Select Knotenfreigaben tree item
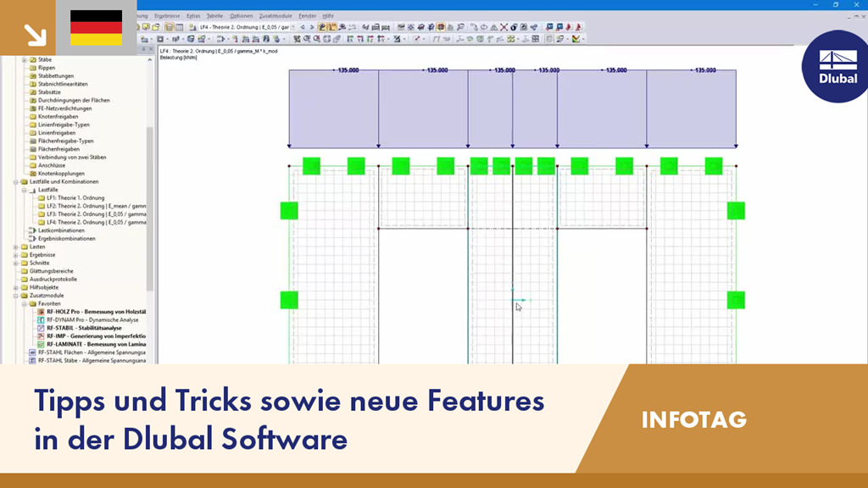The width and height of the screenshot is (868, 488). pos(58,117)
